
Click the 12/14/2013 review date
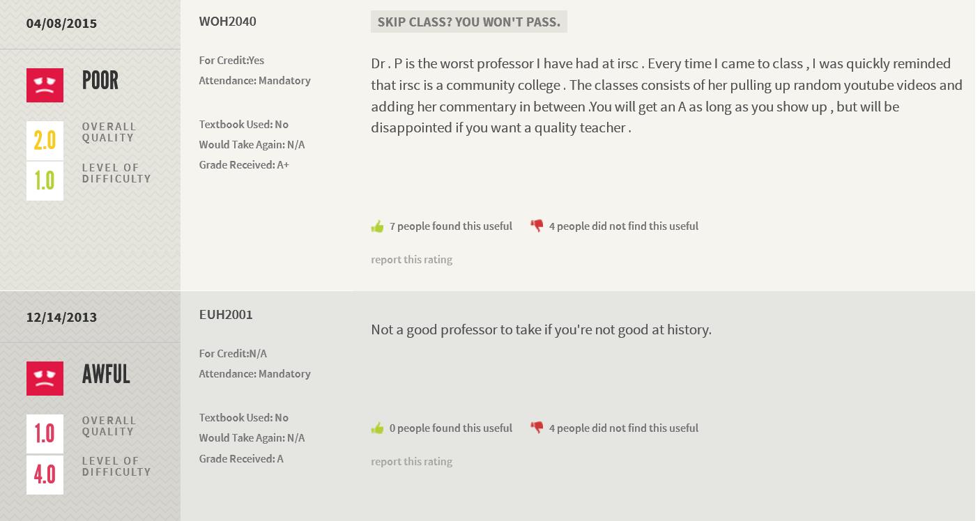61,318
